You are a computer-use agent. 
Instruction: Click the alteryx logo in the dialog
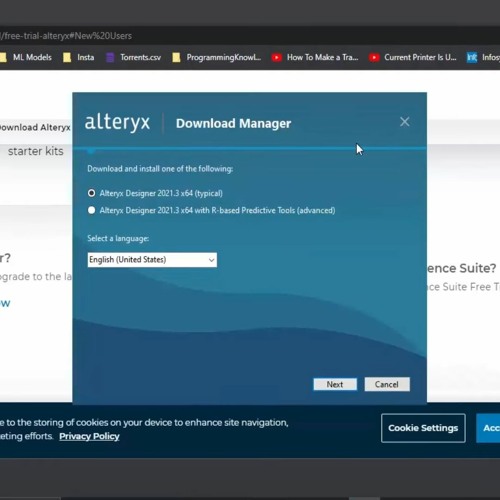117,122
